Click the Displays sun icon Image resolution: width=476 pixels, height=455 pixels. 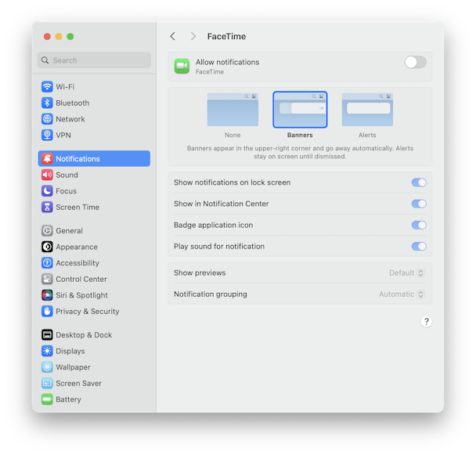[47, 351]
